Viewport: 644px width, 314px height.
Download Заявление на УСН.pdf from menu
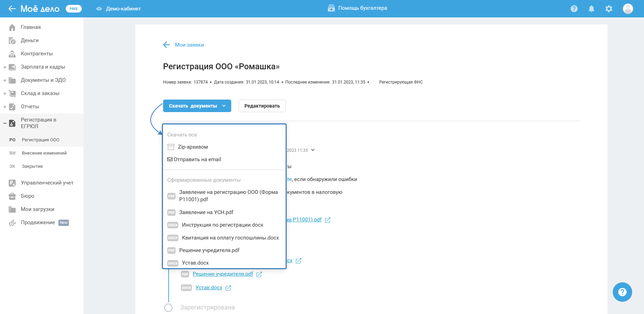(x=206, y=212)
